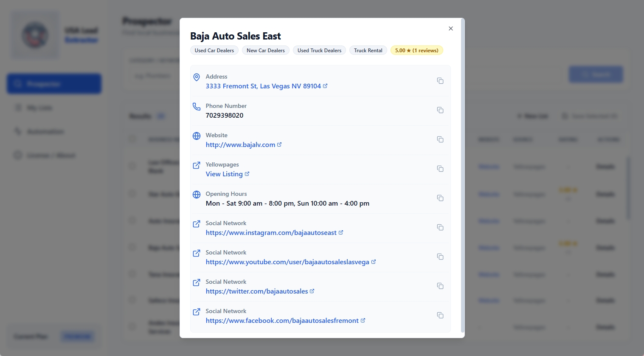Copy the Facebook page link
Screen dimensions: 644x356
(x=440, y=315)
